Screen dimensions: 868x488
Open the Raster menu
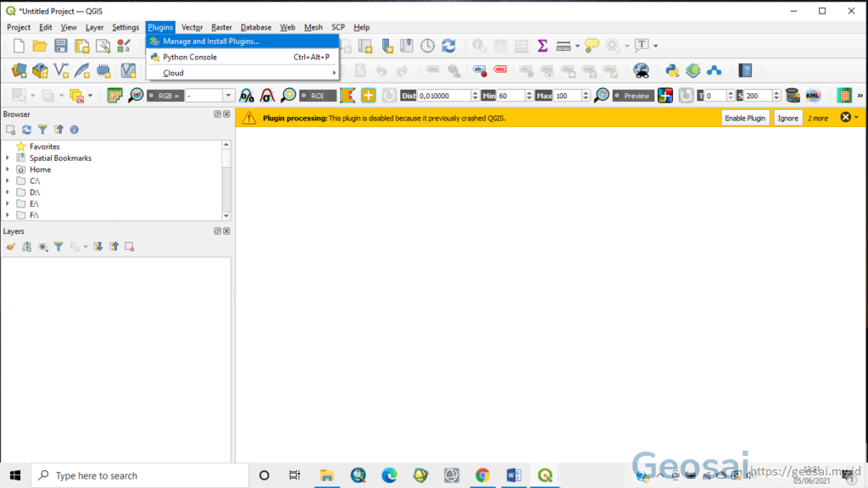221,27
